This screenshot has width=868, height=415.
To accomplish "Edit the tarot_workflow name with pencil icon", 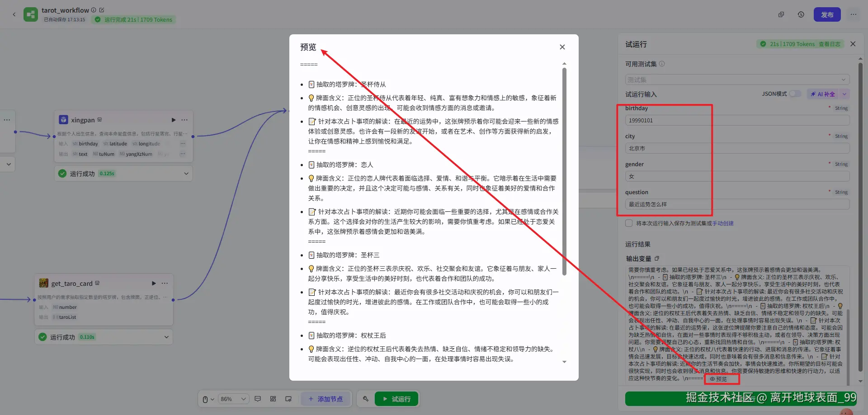I will point(102,10).
